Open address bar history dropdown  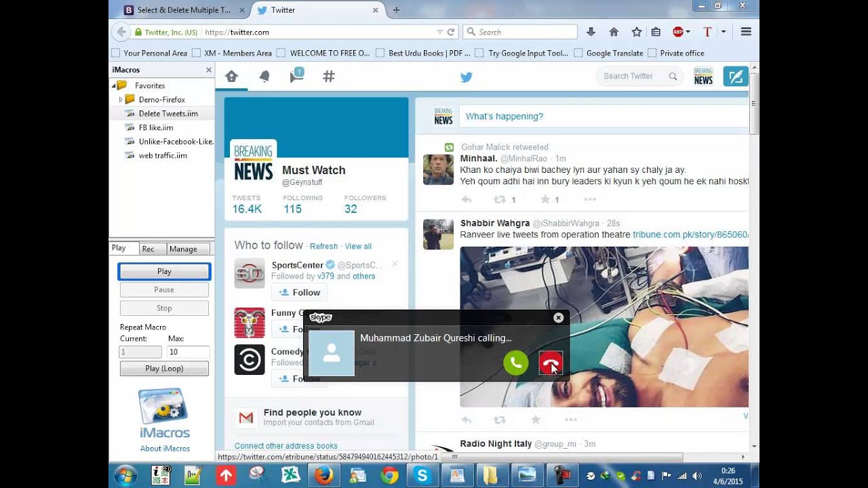click(439, 32)
